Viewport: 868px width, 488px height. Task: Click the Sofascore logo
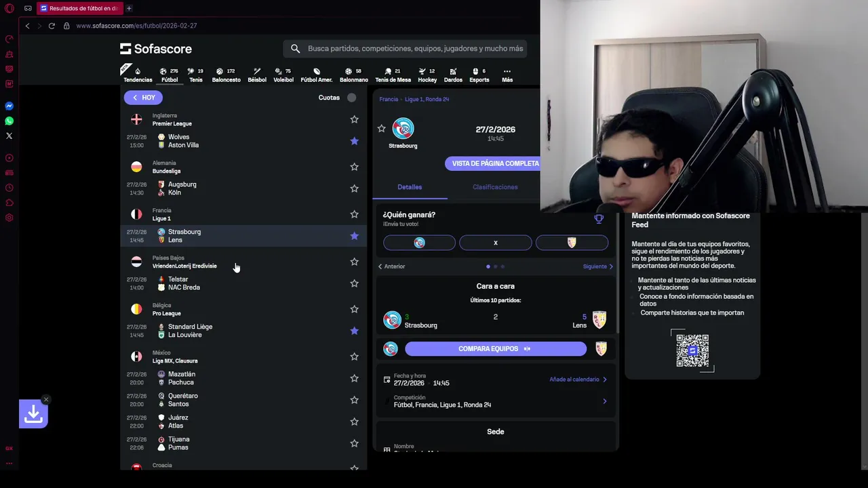coord(156,49)
